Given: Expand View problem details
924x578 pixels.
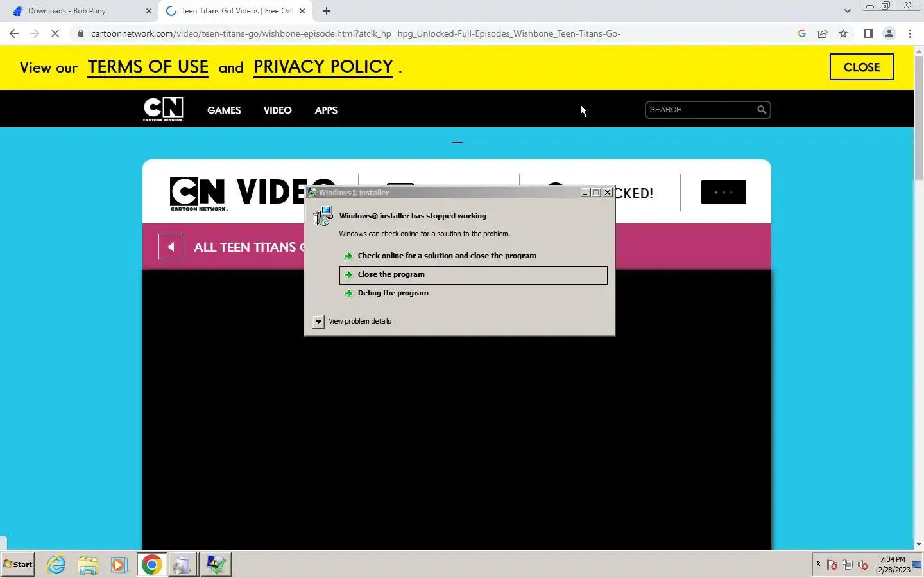Looking at the screenshot, I should tap(352, 321).
